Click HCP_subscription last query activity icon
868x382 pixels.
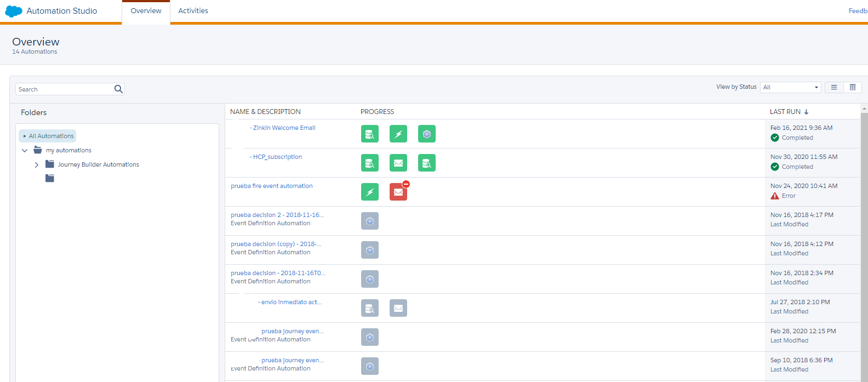(x=427, y=163)
